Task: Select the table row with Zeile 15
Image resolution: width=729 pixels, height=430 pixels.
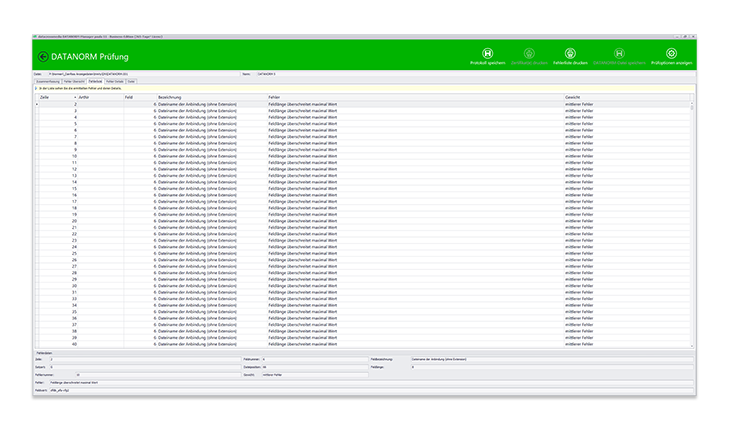Action: tap(364, 189)
